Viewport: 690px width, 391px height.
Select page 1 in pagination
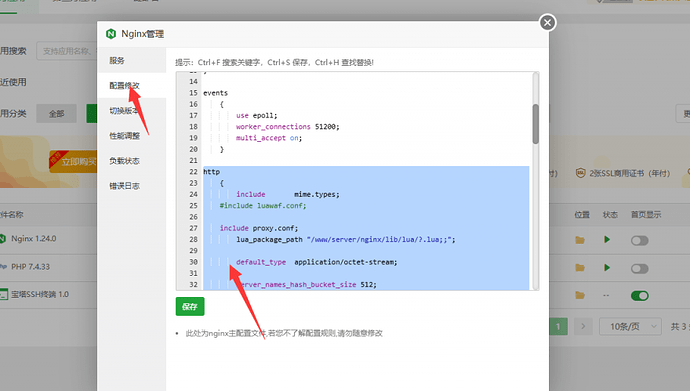coord(558,326)
